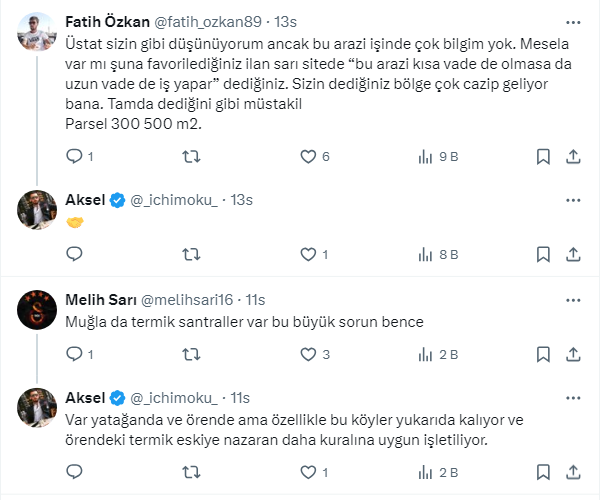The height and width of the screenshot is (500, 614).
Task: View analytics of Aksel's last reply
Action: coord(424,472)
